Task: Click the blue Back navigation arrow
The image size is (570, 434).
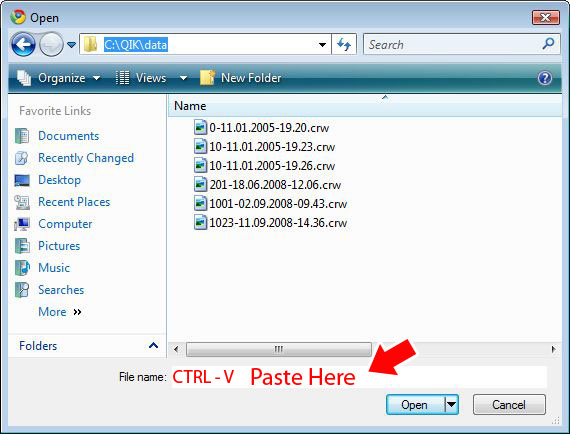Action: tap(23, 44)
